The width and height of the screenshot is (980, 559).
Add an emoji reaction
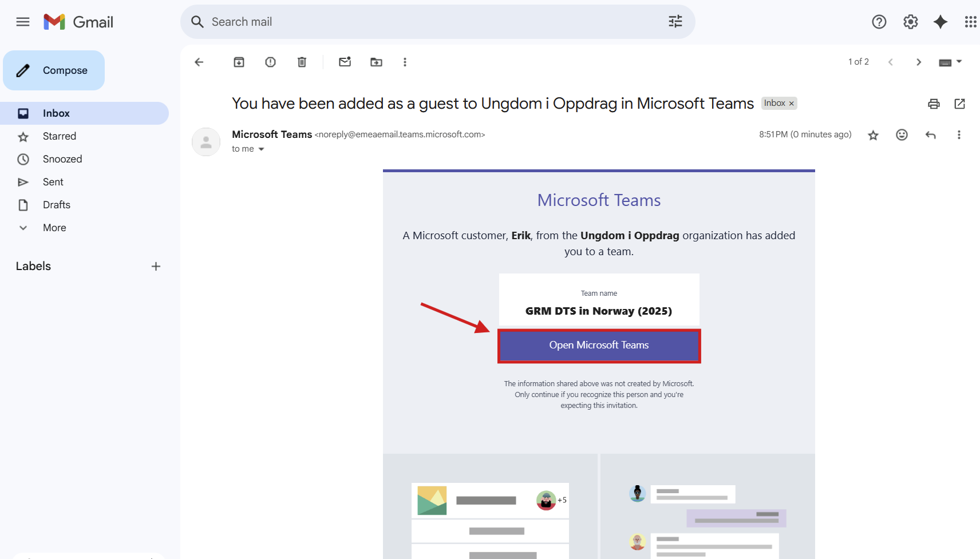pyautogui.click(x=902, y=135)
